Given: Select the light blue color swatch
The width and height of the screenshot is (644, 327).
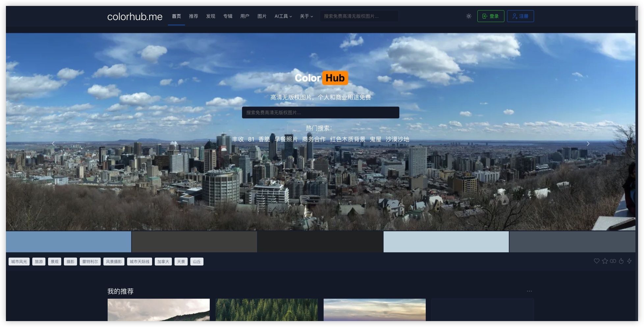Looking at the screenshot, I should coord(446,241).
